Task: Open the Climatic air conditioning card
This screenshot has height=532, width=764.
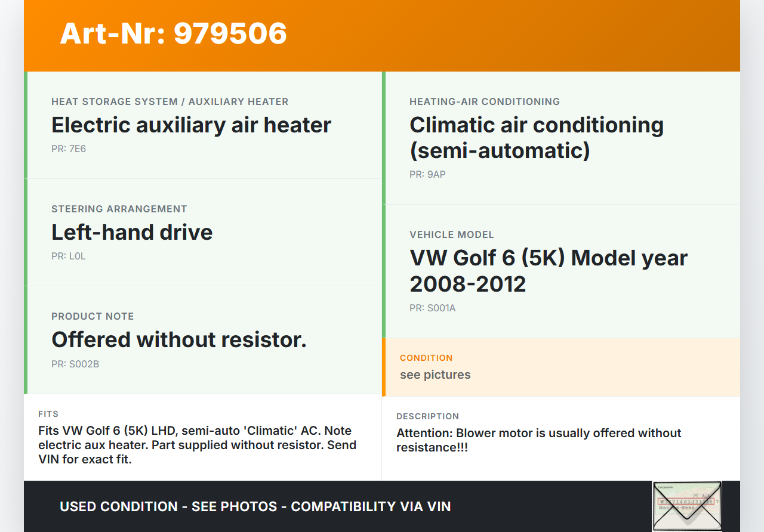Action: [561, 138]
